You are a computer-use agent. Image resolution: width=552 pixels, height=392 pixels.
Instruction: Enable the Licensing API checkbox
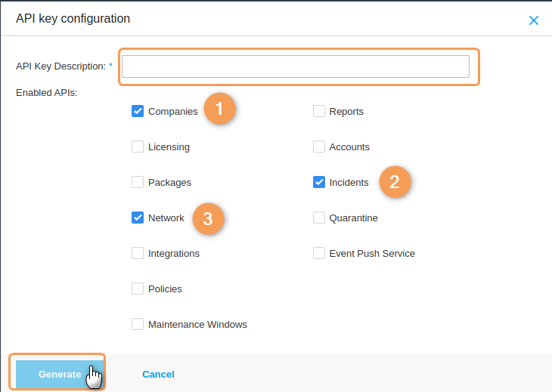point(138,147)
